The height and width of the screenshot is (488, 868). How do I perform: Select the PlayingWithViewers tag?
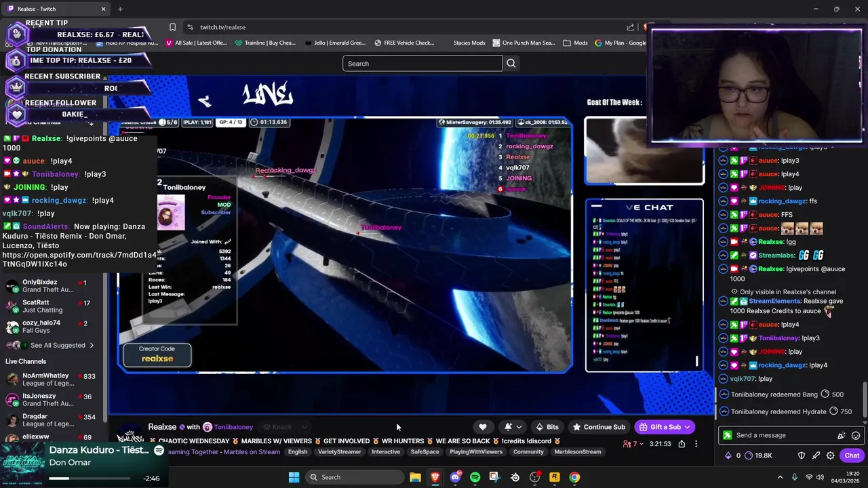coord(476,452)
